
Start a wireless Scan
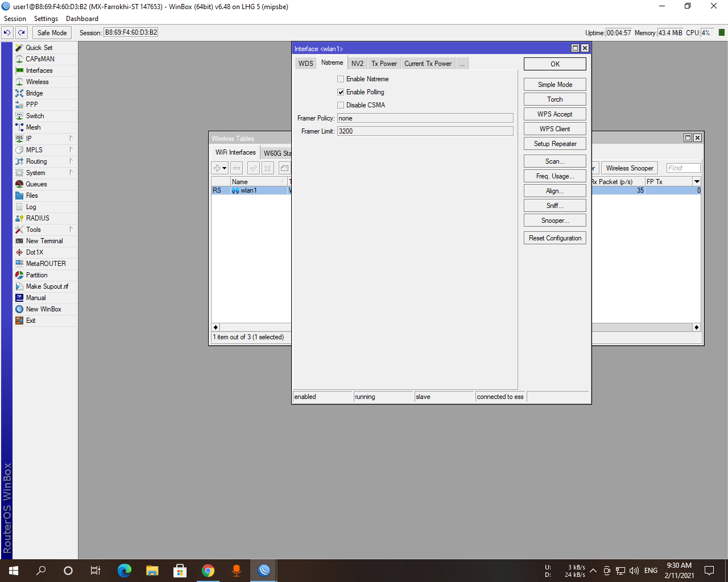(x=555, y=161)
